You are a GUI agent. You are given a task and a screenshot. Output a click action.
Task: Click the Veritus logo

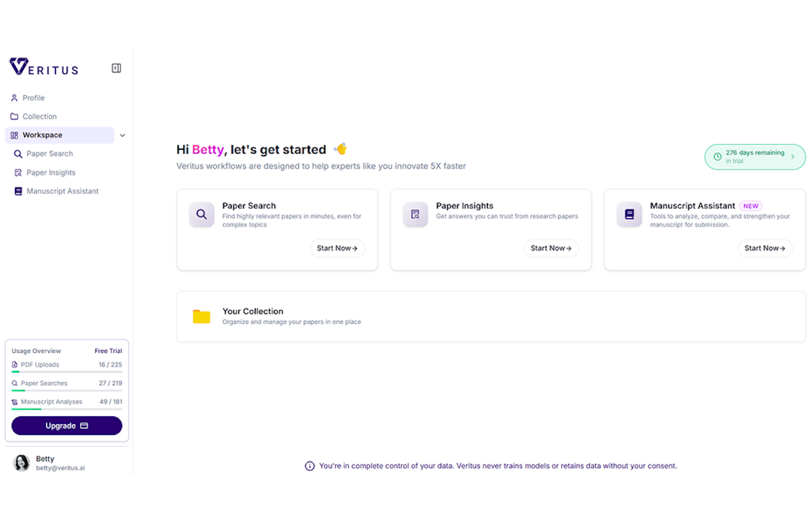tap(44, 67)
